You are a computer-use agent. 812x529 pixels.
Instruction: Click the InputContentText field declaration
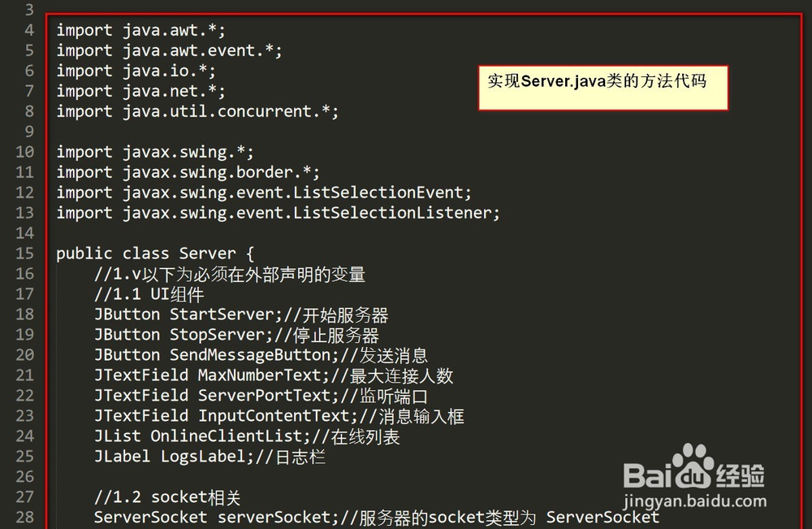pos(270,416)
